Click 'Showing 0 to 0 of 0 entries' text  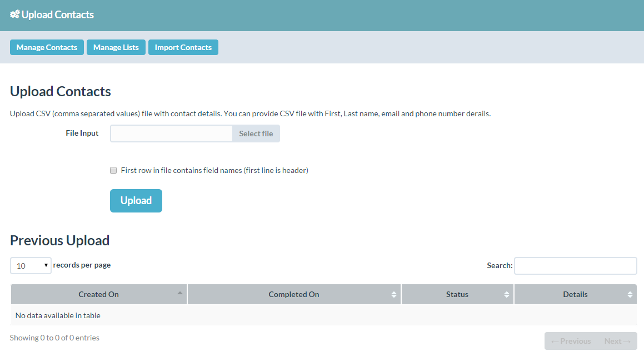coord(54,338)
